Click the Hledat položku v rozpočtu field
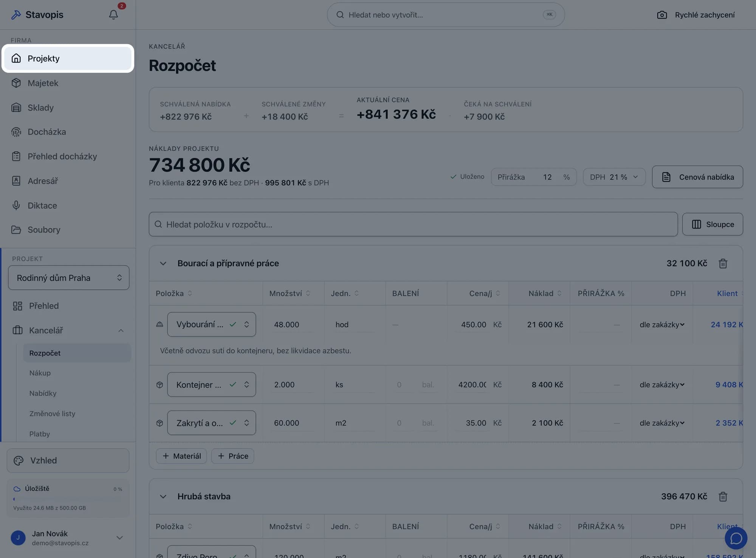Image resolution: width=756 pixels, height=558 pixels. (413, 224)
